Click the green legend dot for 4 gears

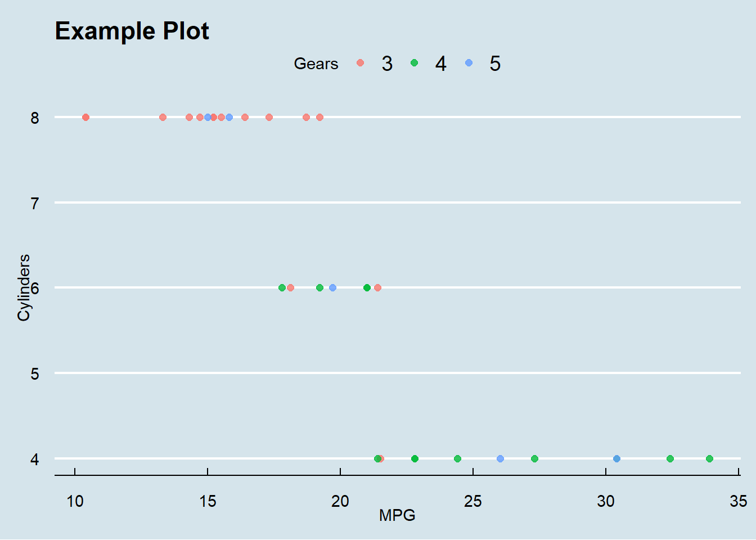point(415,63)
